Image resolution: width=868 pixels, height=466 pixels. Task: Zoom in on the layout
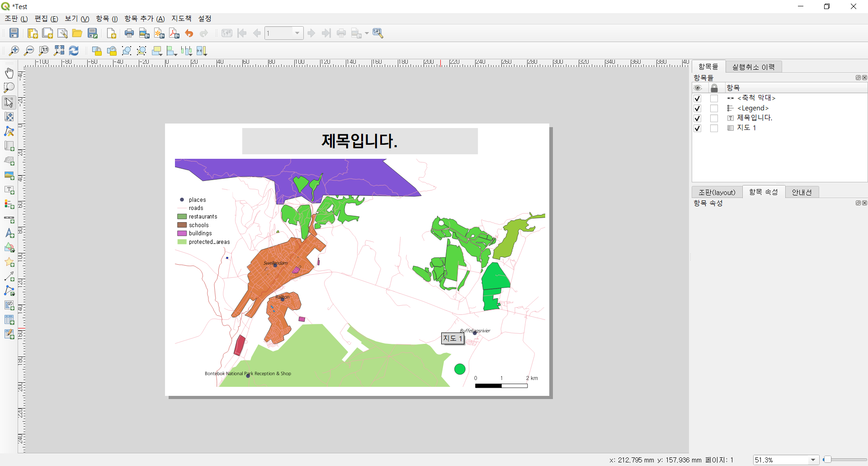click(14, 51)
